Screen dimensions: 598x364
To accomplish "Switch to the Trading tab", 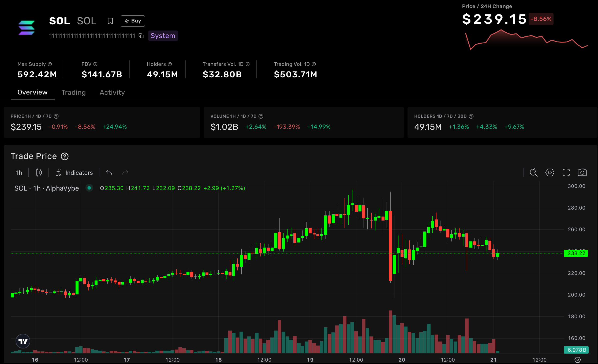I will click(x=73, y=92).
